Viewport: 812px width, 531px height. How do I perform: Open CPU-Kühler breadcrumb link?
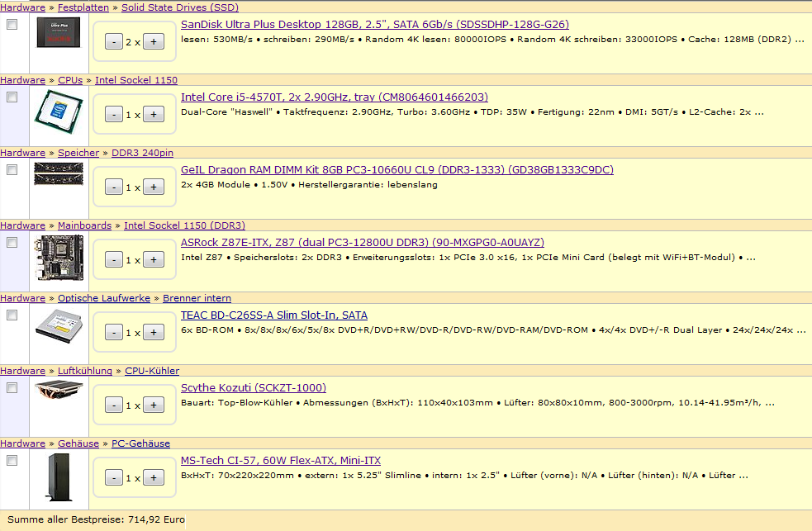point(152,371)
